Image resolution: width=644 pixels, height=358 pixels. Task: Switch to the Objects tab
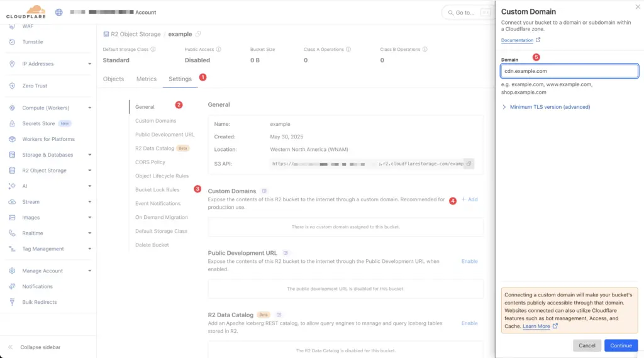point(113,79)
